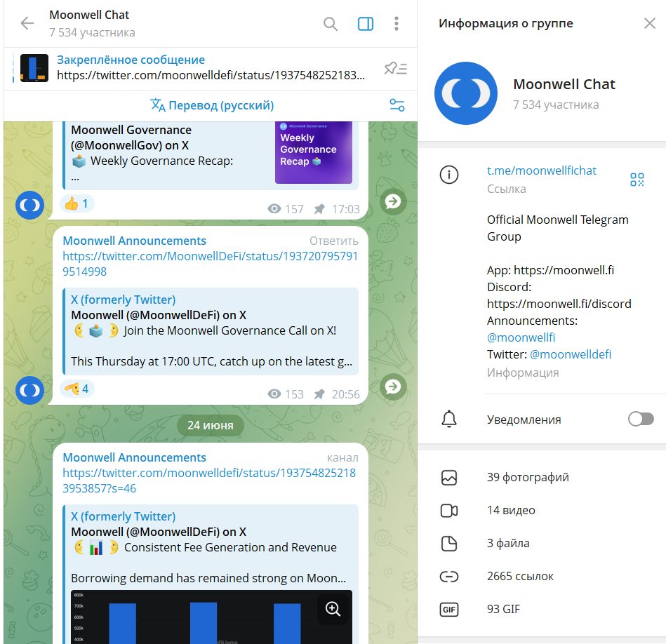The image size is (666, 644).
Task: Open the @moonwellfi announcements mention
Action: coord(521,337)
